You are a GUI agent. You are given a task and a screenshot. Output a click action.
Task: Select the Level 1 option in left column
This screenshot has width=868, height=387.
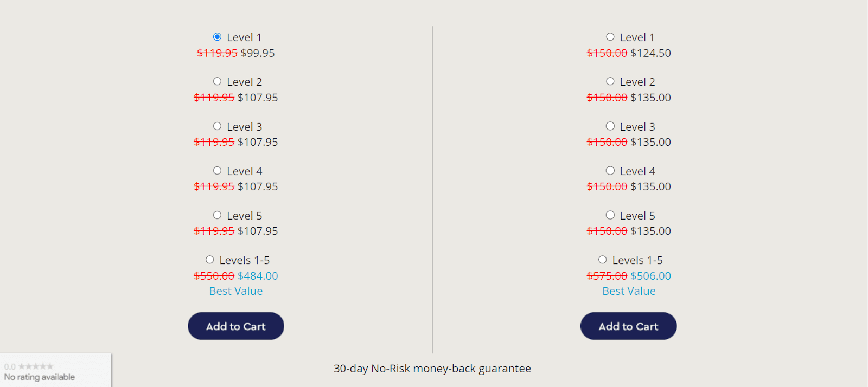(217, 36)
